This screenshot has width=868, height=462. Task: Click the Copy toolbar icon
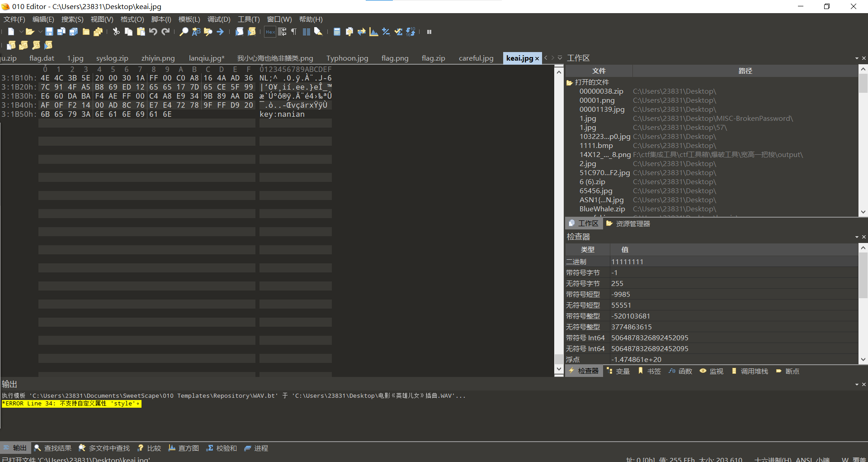tap(128, 32)
